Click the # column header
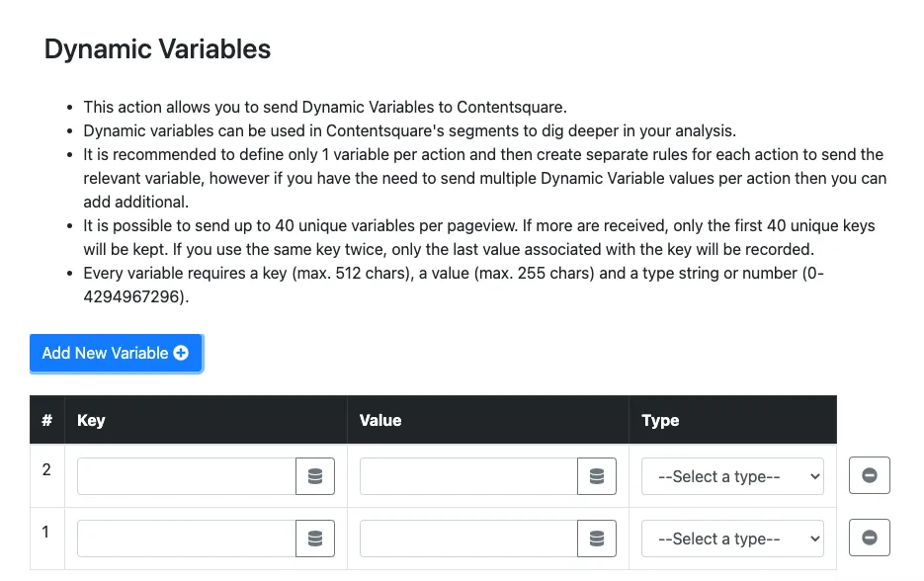Viewport: 924px width, 581px height. [x=46, y=420]
